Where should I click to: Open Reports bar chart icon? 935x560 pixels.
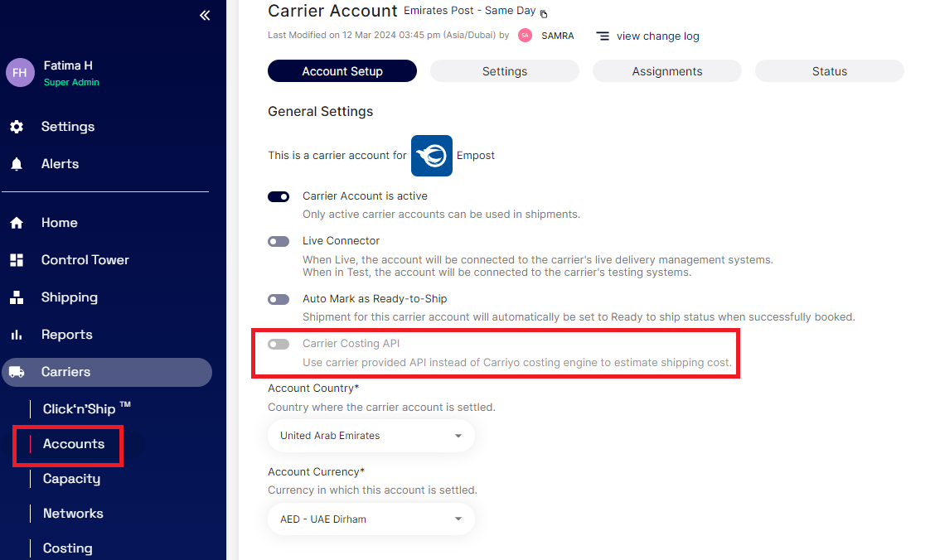[x=17, y=335]
